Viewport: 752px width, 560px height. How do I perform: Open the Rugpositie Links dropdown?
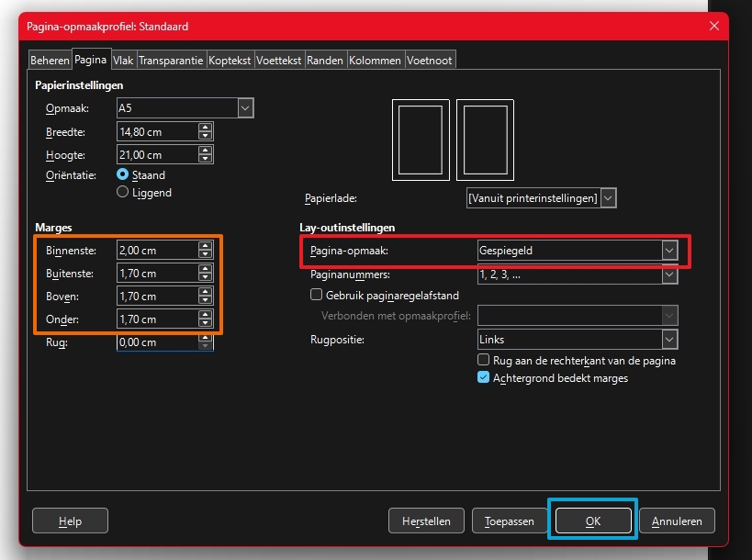pyautogui.click(x=578, y=340)
